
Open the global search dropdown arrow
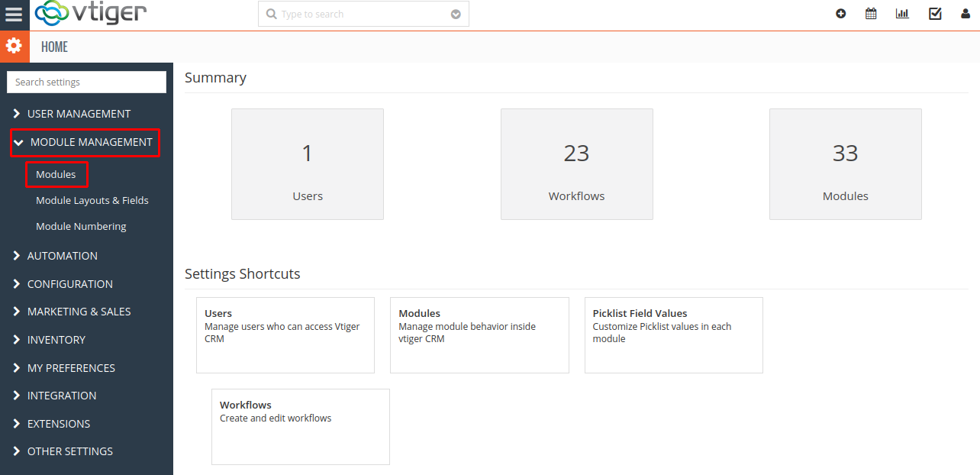click(456, 15)
